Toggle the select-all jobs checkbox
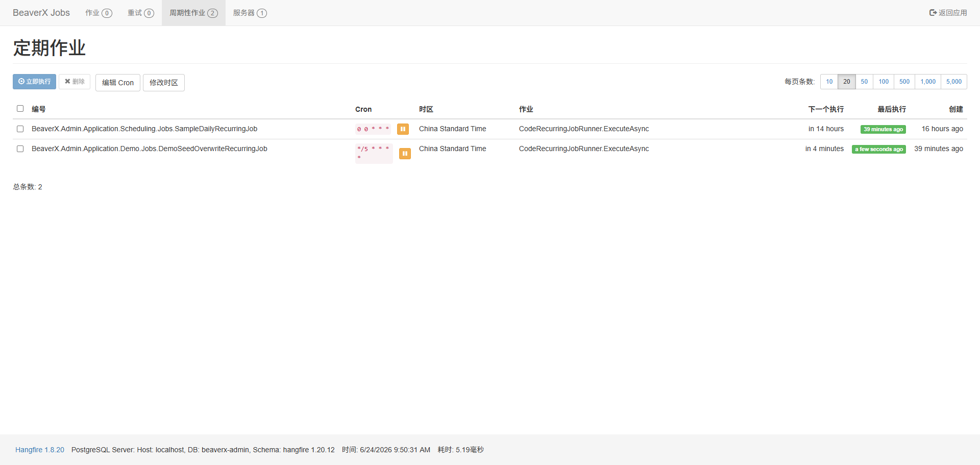The width and height of the screenshot is (980, 465). [x=20, y=109]
